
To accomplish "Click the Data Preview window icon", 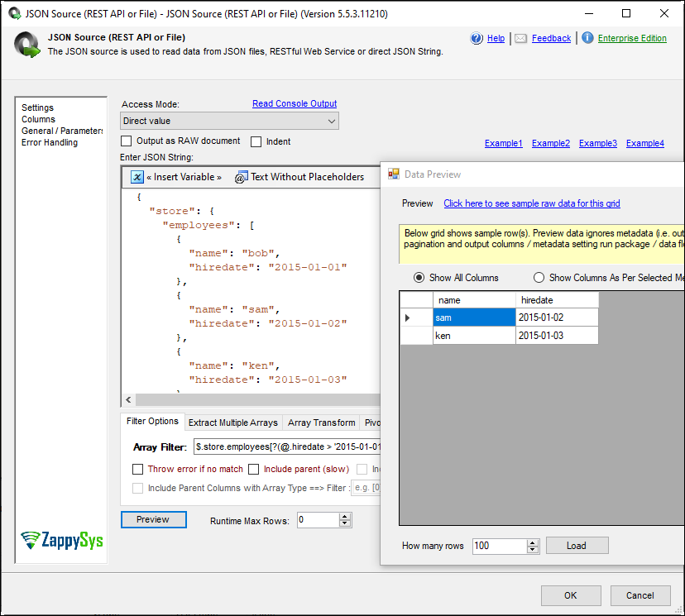I will click(394, 174).
